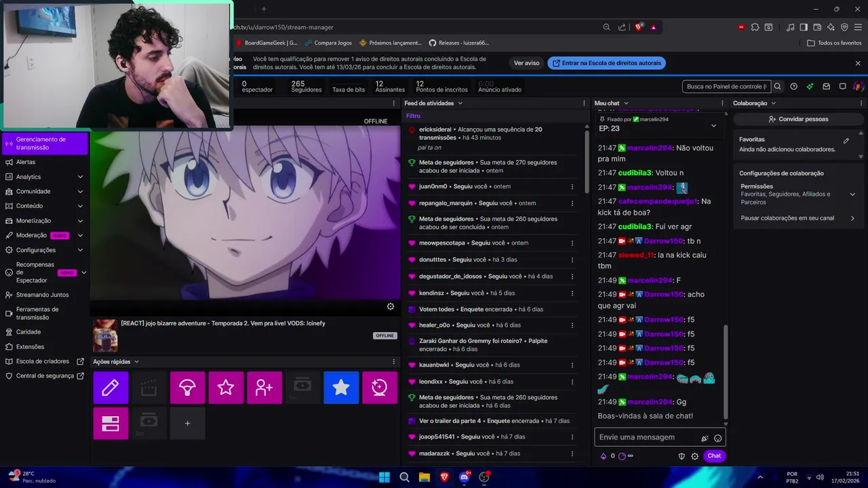Edit favorites with the pencil in Colaboração
868x488 pixels.
(846, 141)
